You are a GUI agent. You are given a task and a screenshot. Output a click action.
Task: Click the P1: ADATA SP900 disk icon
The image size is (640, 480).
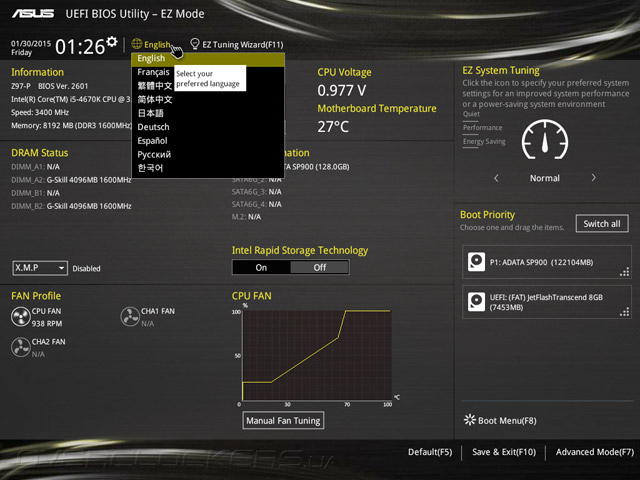point(476,262)
